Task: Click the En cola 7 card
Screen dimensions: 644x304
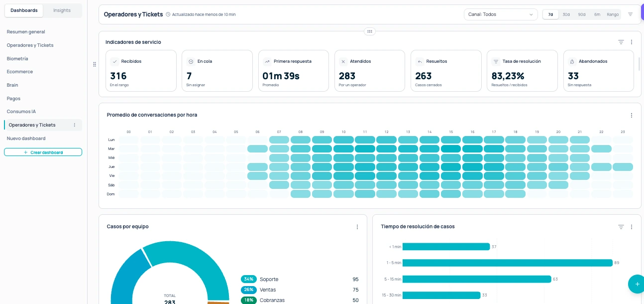Action: coord(217,71)
